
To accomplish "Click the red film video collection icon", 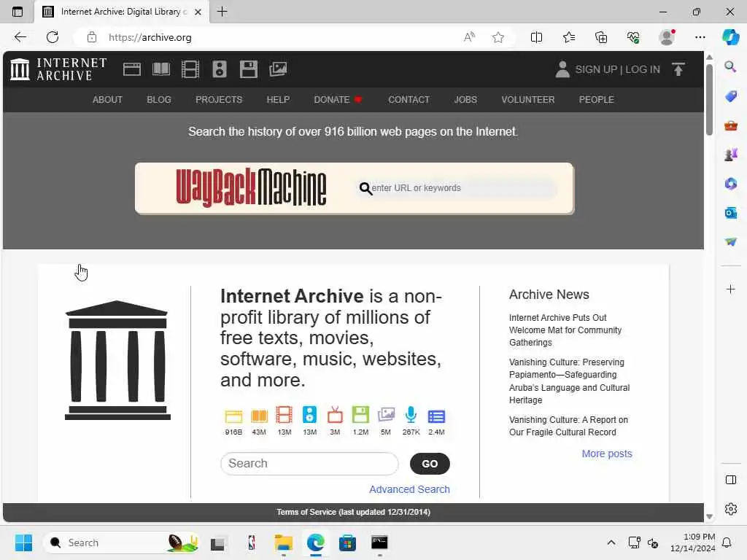I will pyautogui.click(x=284, y=415).
